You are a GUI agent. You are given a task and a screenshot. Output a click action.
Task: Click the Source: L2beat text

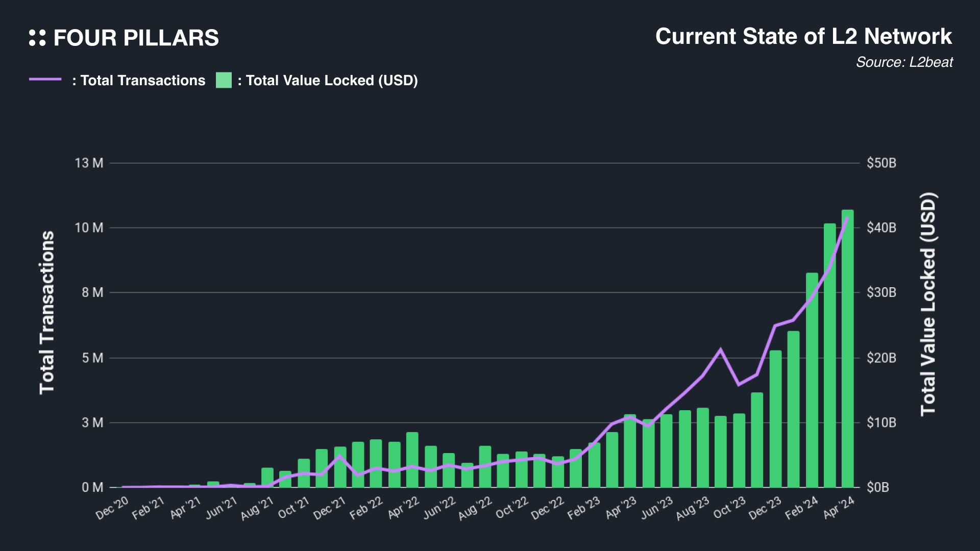(904, 62)
